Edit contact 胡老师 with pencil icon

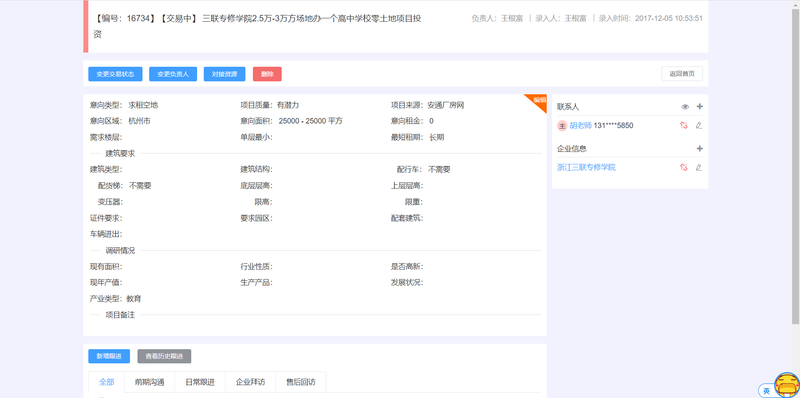coord(699,126)
